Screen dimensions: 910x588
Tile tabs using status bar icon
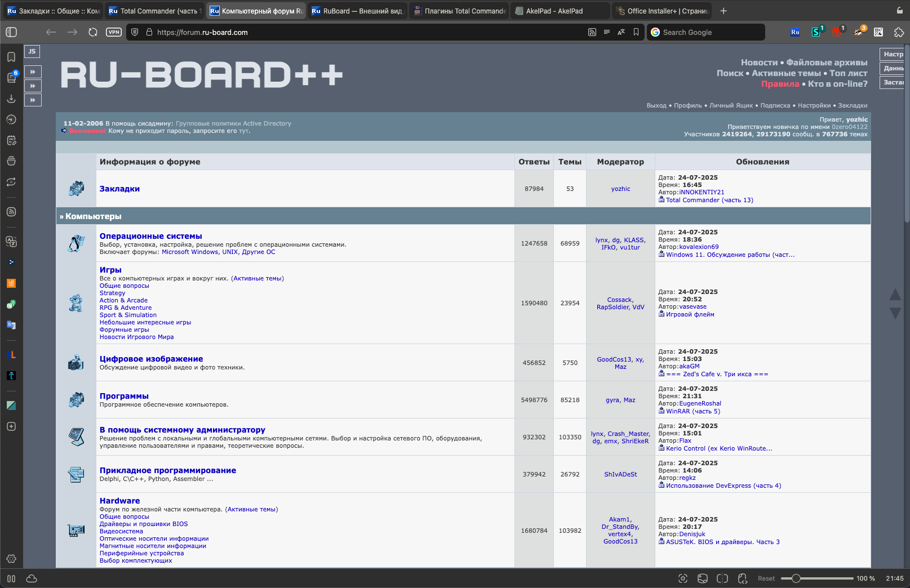coord(722,578)
